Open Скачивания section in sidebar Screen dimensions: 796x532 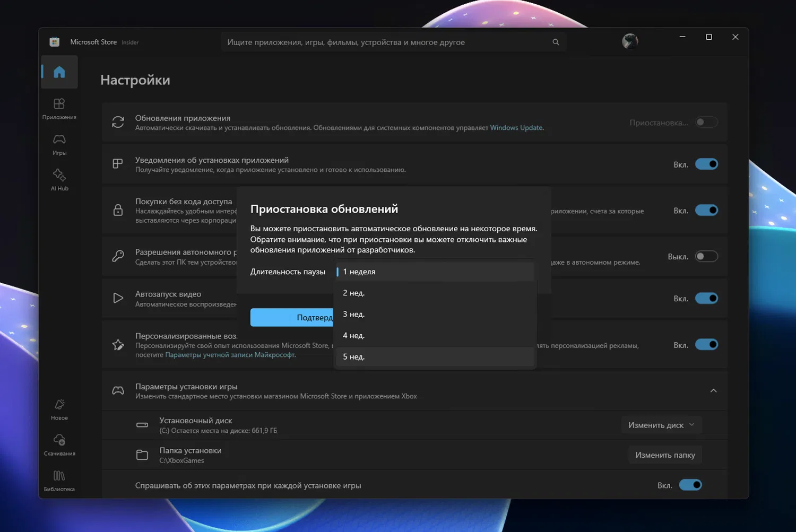click(59, 445)
